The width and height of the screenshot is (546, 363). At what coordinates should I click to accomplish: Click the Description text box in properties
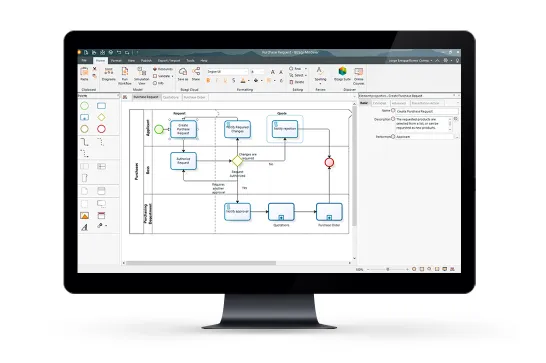(x=423, y=124)
